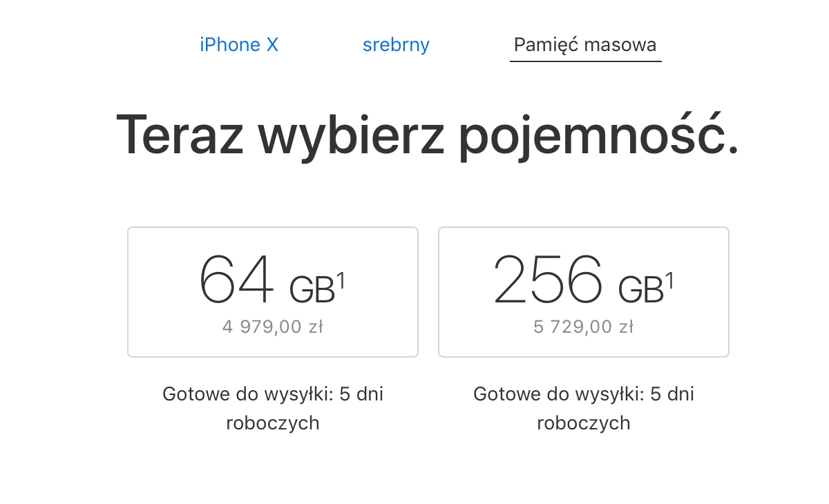
Task: Click the GB label in the 64 card
Action: point(311,291)
